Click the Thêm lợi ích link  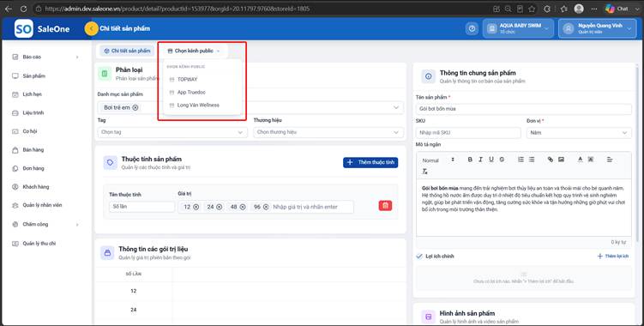coord(613,257)
